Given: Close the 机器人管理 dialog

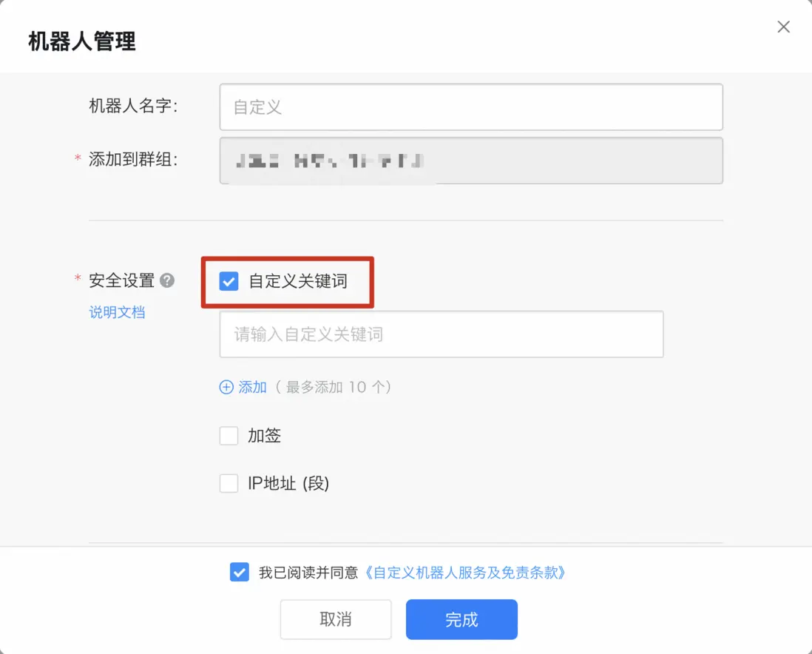Looking at the screenshot, I should (x=783, y=27).
